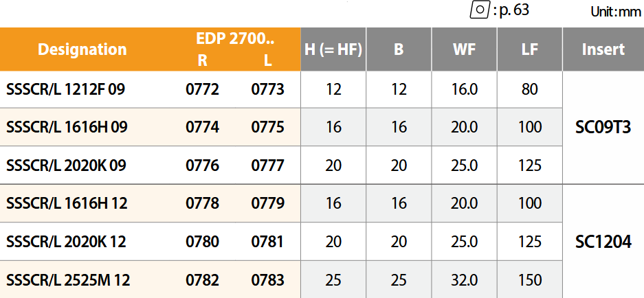Select the WF column header
Image resolution: width=644 pixels, height=298 pixels.
[465, 49]
